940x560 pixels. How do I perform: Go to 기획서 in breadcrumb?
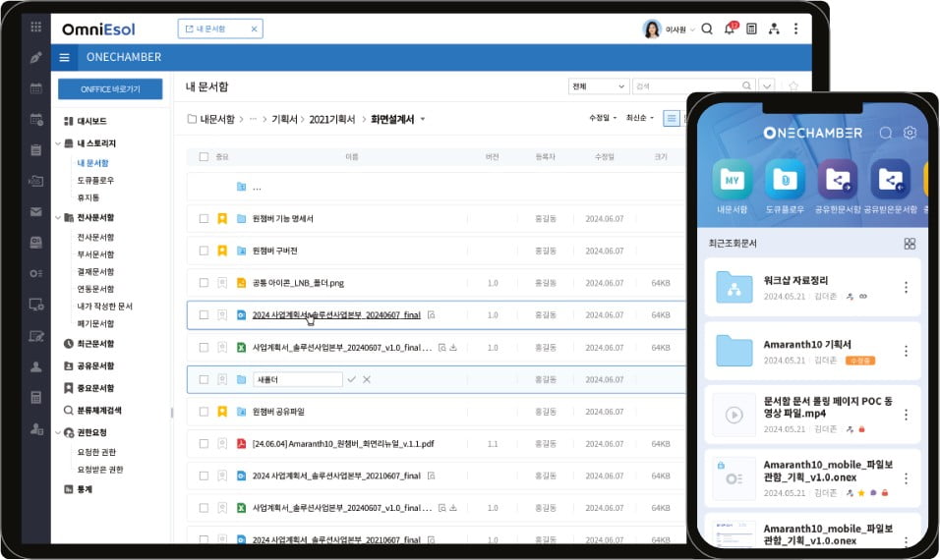coord(284,119)
